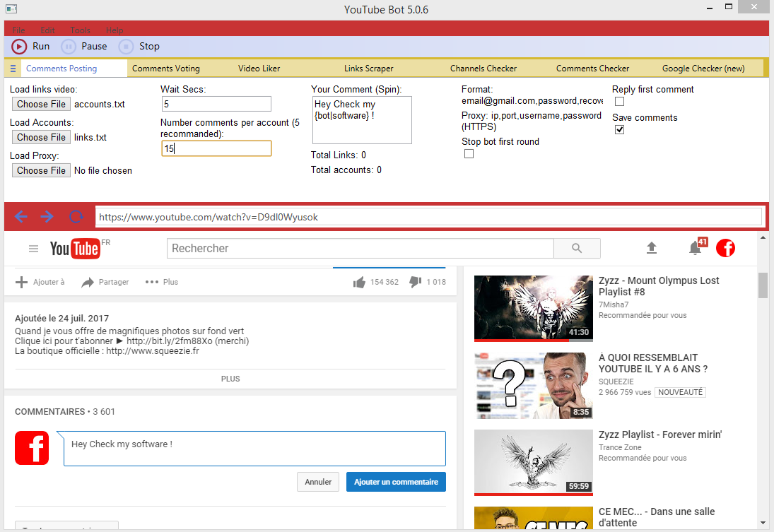
Task: Open the Help menu
Action: [x=115, y=30]
